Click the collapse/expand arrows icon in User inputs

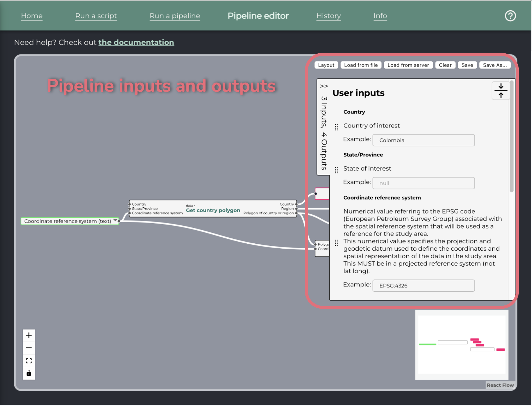click(501, 90)
